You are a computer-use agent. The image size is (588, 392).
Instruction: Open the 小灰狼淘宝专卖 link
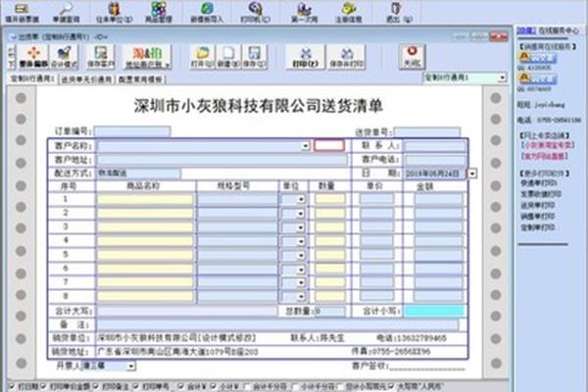pos(548,145)
